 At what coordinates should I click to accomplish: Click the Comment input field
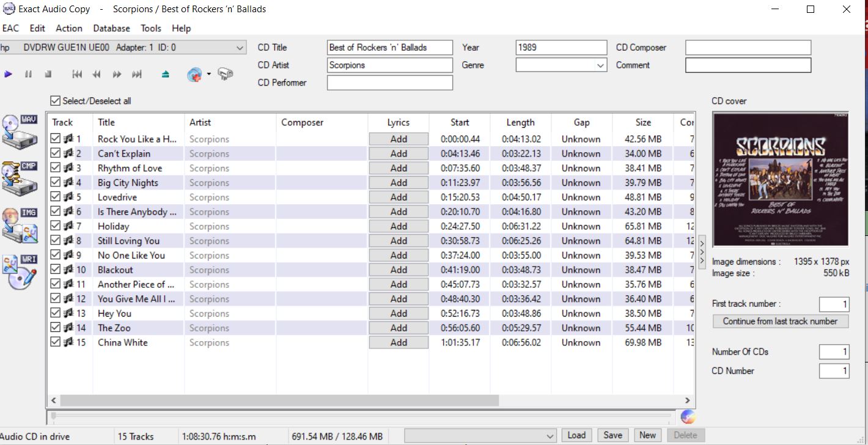click(x=748, y=65)
